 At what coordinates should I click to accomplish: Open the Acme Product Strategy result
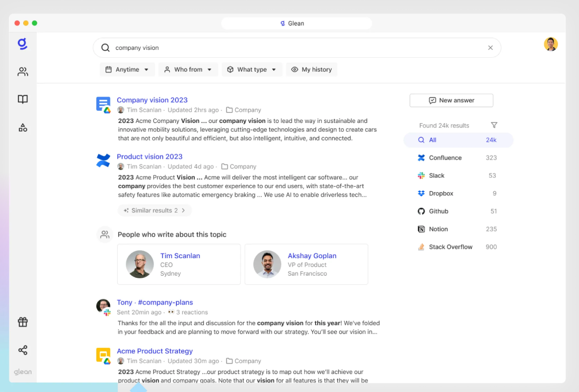[x=155, y=351]
